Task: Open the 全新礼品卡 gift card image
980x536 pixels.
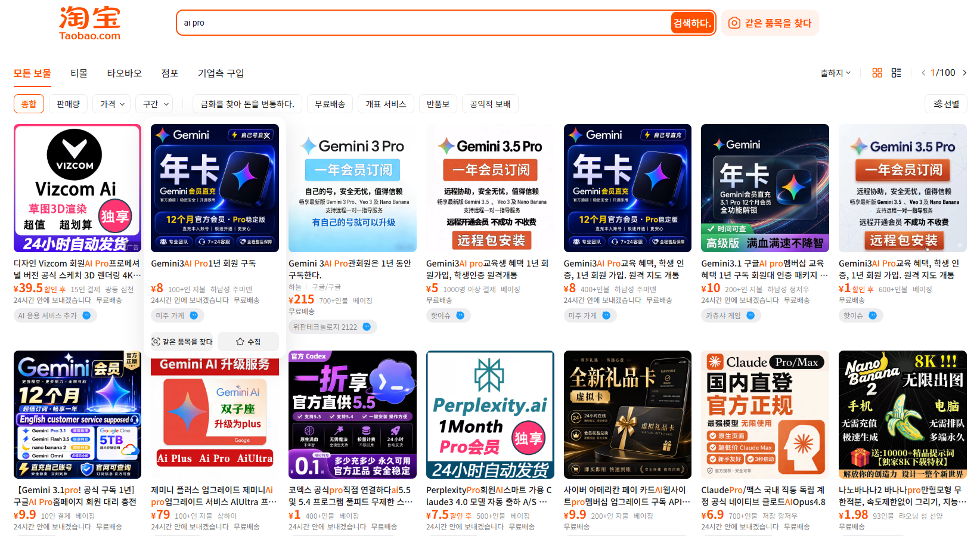Action: [x=628, y=414]
